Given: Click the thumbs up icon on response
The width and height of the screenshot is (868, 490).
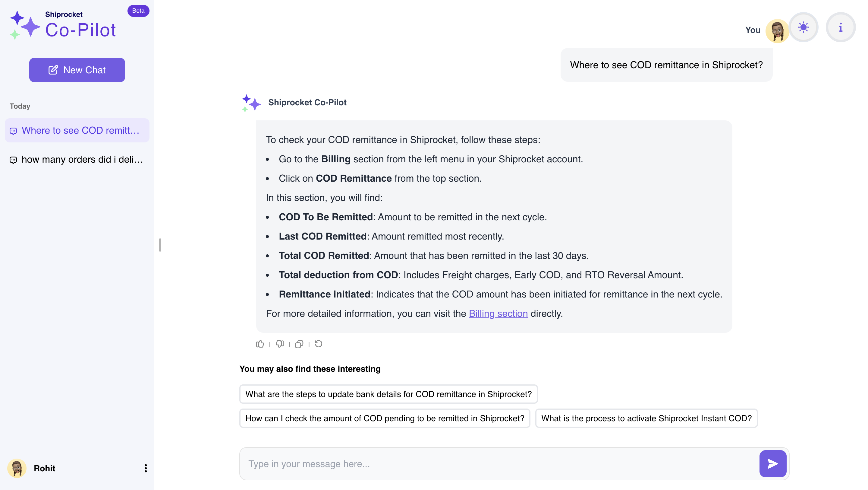Looking at the screenshot, I should (260, 344).
